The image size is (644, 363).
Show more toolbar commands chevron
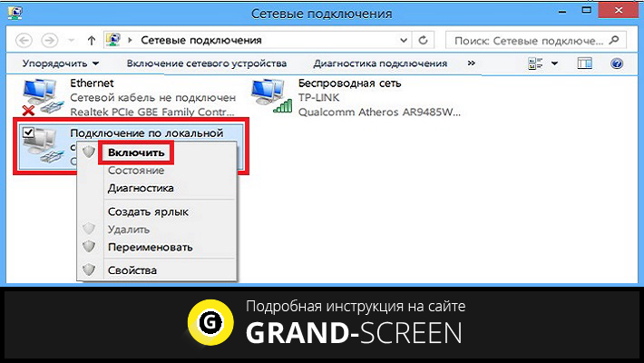(471, 64)
